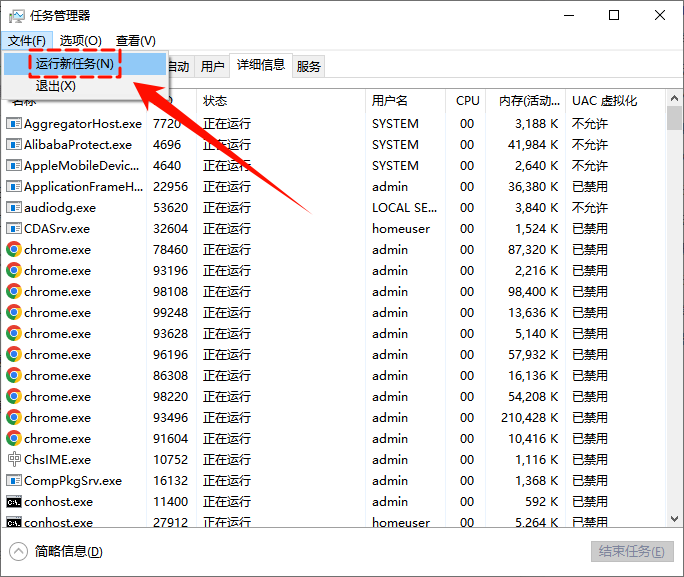This screenshot has width=684, height=577.
Task: Click the CDASrv.exe process icon
Action: click(14, 229)
